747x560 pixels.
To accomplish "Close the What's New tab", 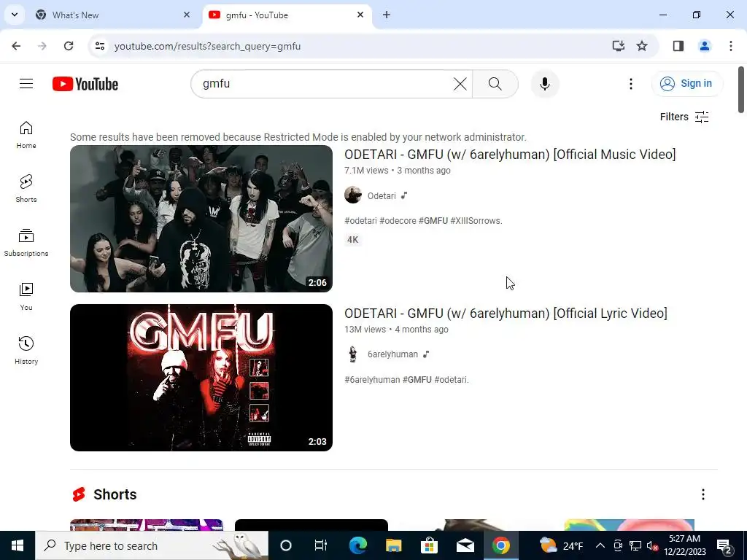I will 187,15.
